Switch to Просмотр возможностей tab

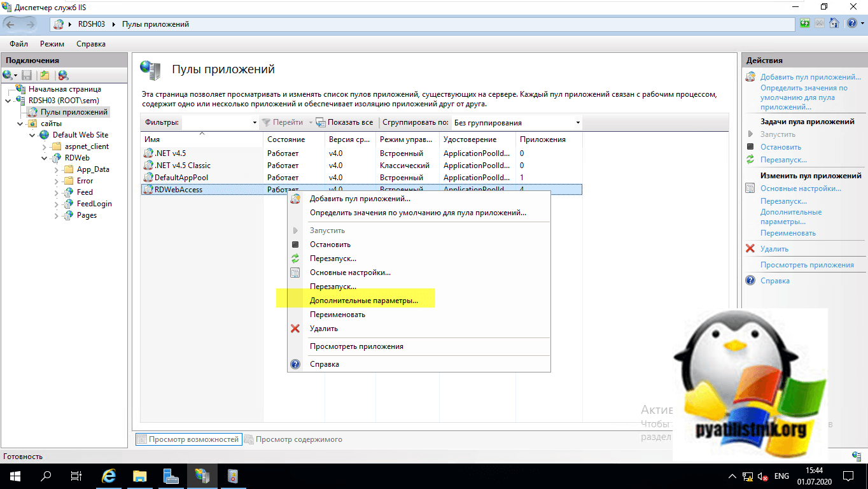pos(188,439)
